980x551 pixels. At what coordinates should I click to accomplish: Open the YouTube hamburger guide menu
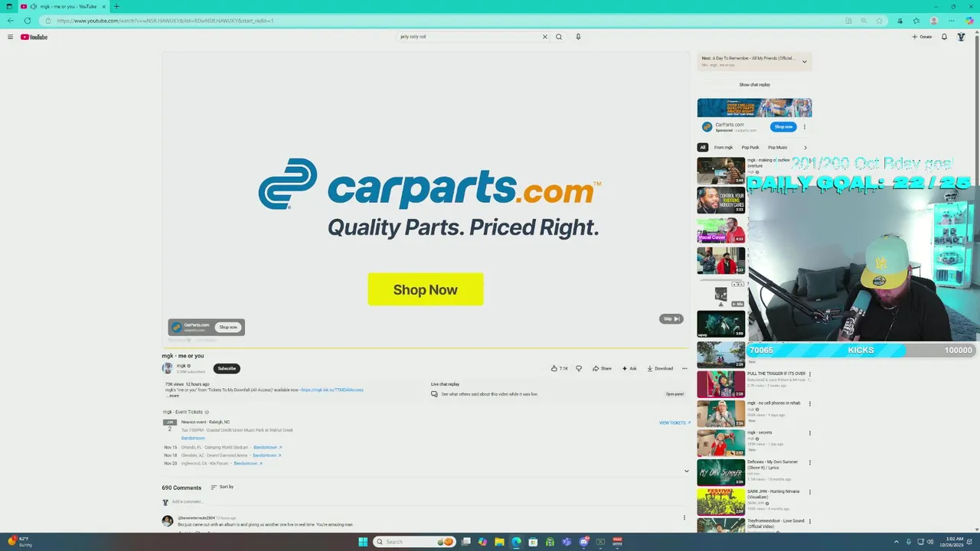pos(10,37)
